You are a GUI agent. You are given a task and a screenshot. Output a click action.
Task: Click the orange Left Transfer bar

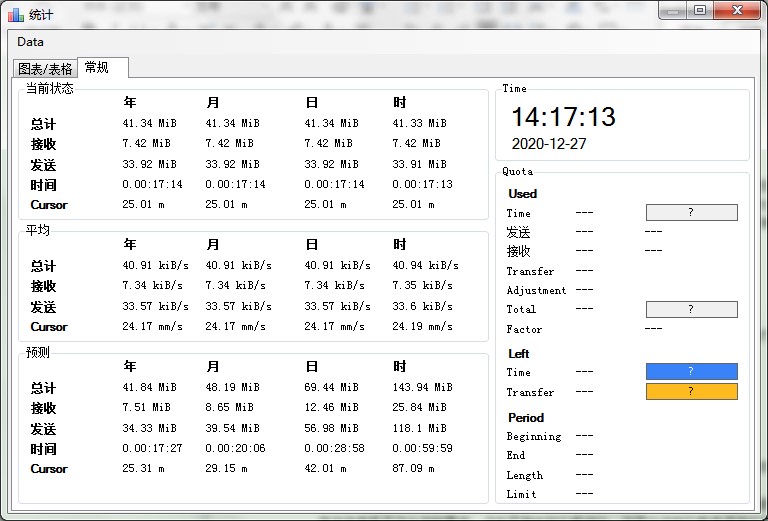click(x=691, y=392)
